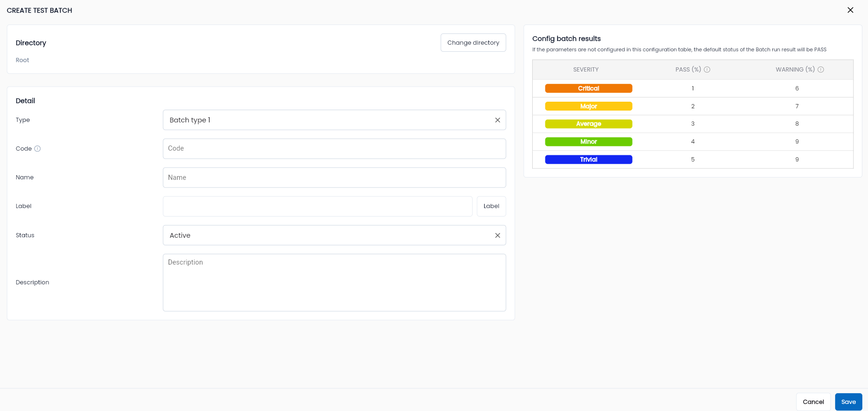868x411 pixels.
Task: Click the Description text area
Action: (334, 282)
